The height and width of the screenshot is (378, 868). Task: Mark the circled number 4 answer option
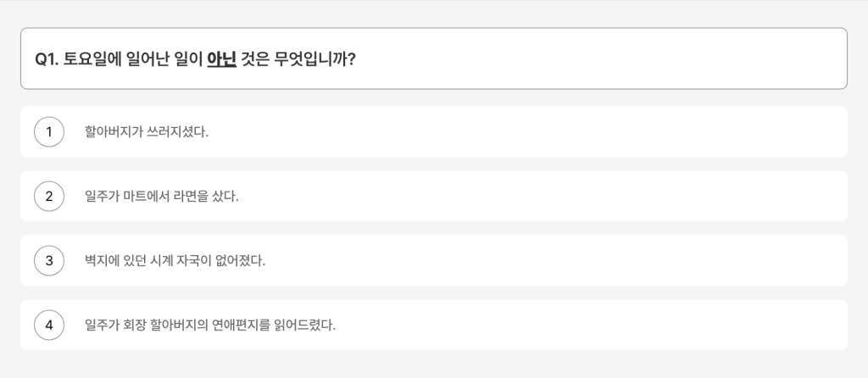49,325
